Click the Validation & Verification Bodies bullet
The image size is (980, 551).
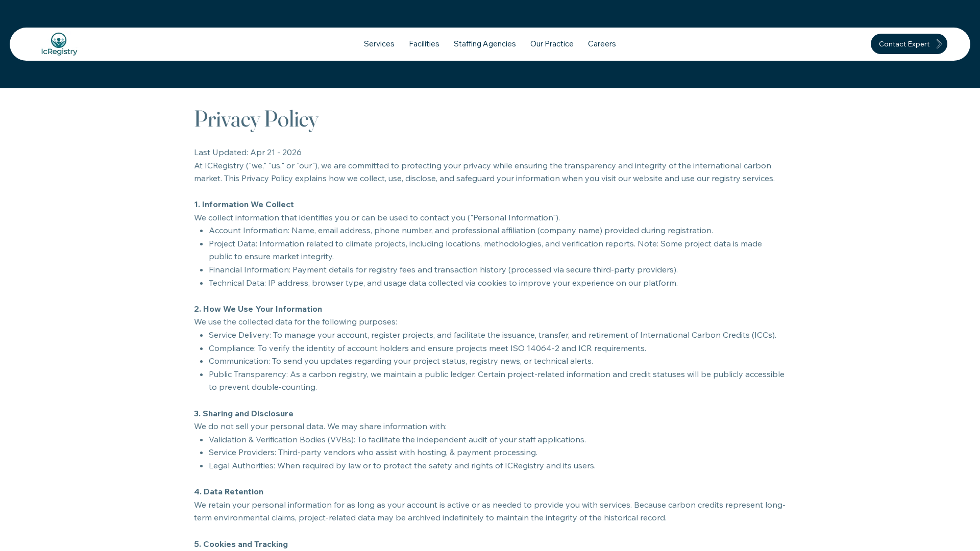pyautogui.click(x=397, y=440)
